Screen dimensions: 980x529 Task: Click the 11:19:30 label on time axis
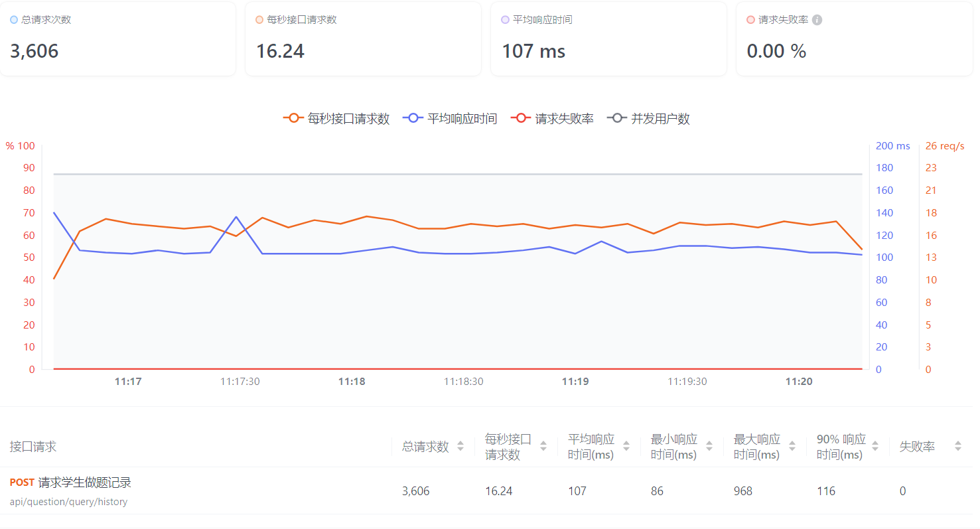pos(687,382)
